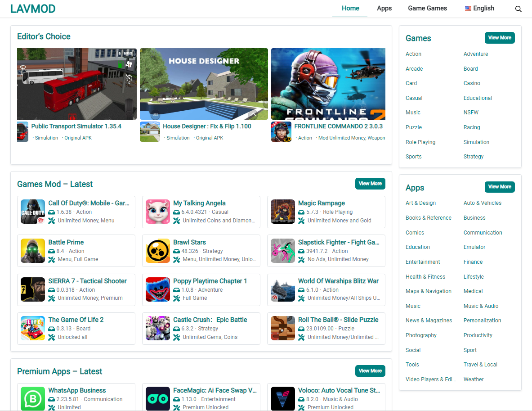Viewport: 532px width, 411px height.
Task: Select the Puzzle games category
Action: point(414,127)
